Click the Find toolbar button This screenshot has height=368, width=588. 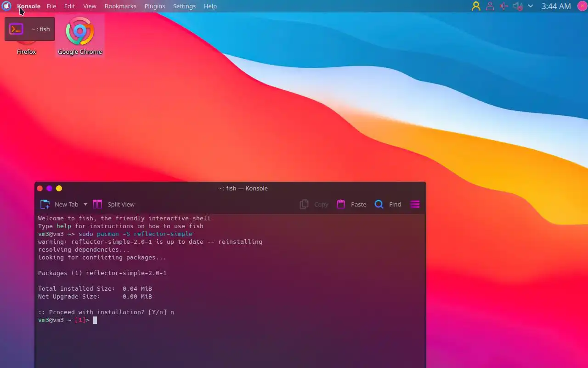(x=388, y=204)
